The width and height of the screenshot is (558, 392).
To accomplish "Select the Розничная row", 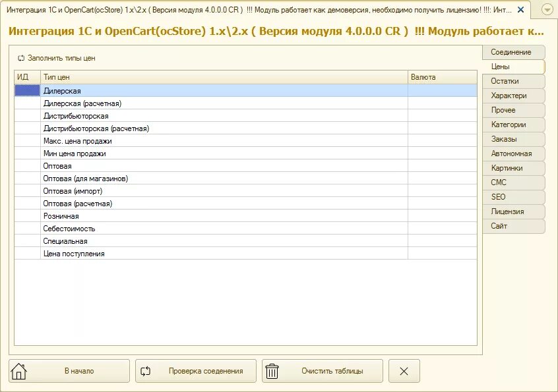I will [245, 216].
